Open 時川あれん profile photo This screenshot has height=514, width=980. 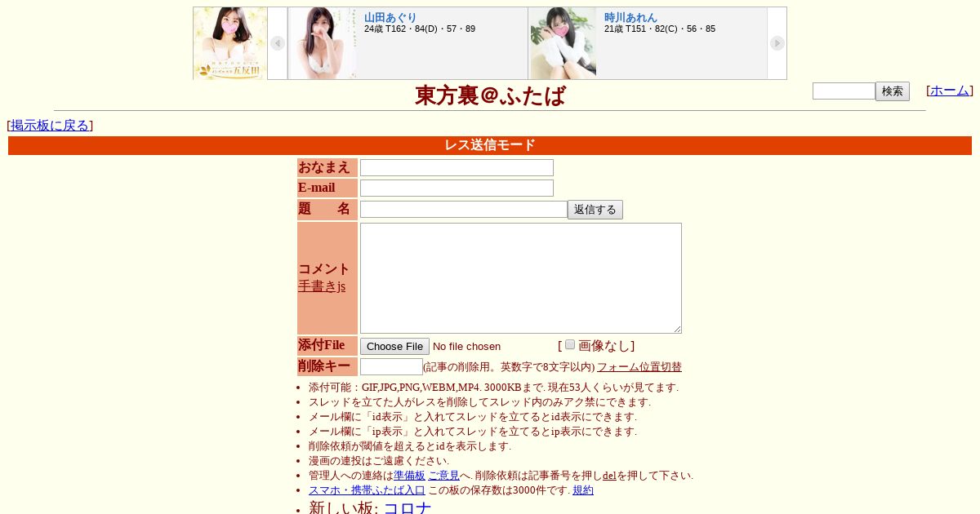563,43
